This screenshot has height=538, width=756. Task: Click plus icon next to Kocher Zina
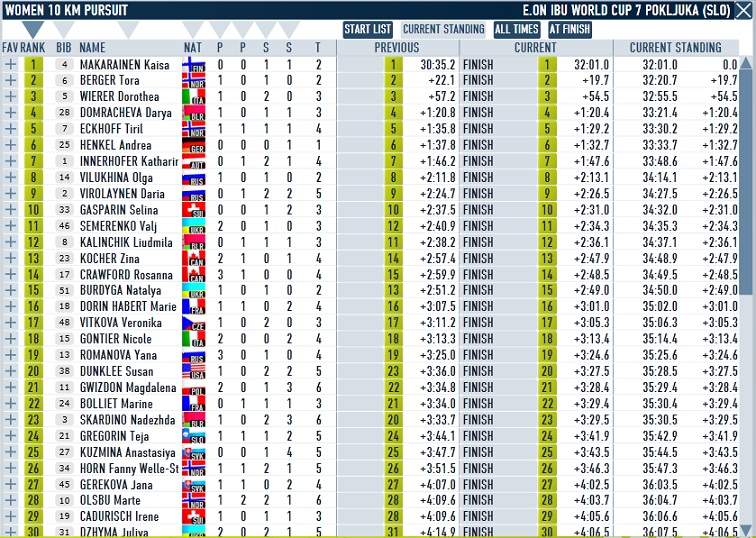[10, 258]
